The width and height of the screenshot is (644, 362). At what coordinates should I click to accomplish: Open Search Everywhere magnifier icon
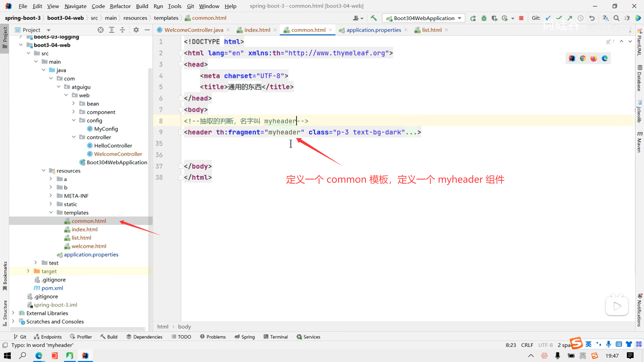click(x=616, y=18)
